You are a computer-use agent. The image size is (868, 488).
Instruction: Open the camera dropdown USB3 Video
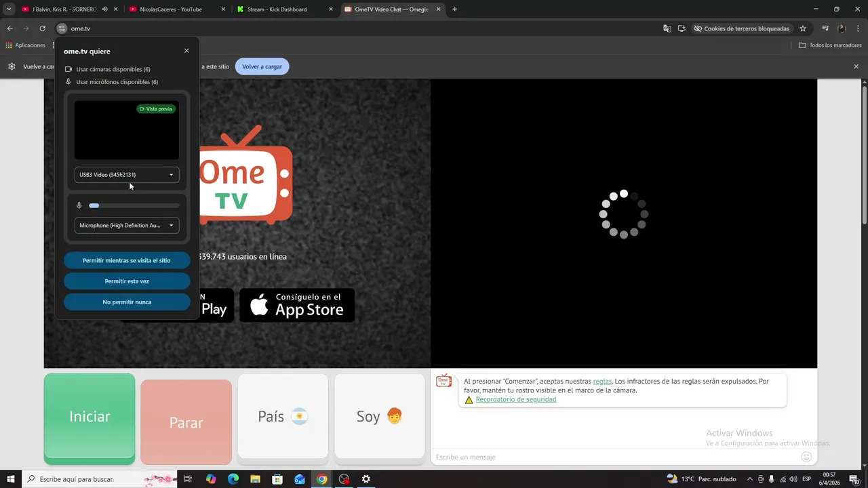click(127, 175)
